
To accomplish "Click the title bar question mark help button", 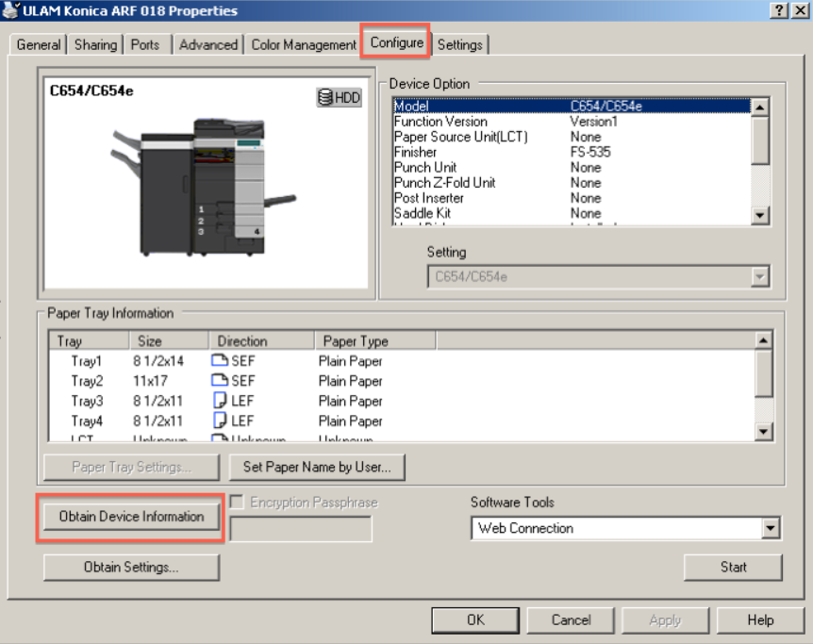I will (779, 10).
